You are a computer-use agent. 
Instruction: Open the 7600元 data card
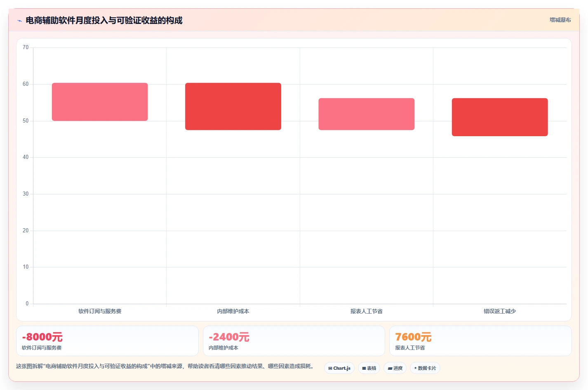(480, 341)
